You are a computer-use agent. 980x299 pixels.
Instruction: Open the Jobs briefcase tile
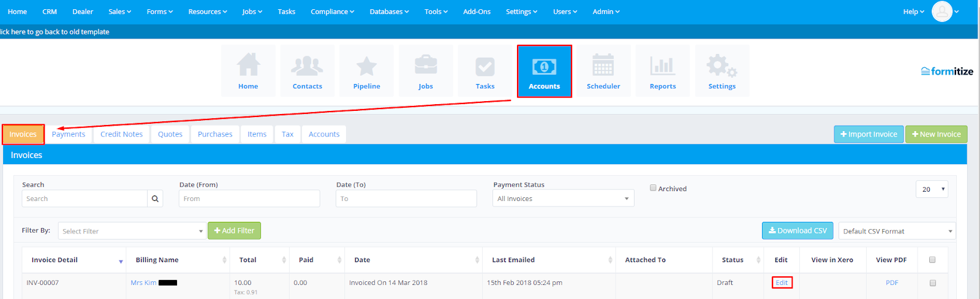[x=426, y=71]
